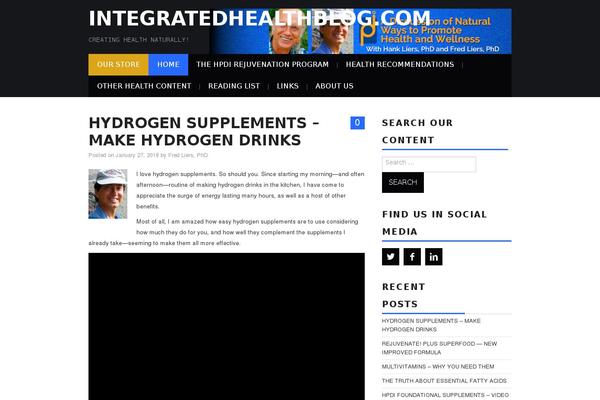Click the author photo thumbnail in article
This screenshot has height=400, width=600.
point(108,194)
